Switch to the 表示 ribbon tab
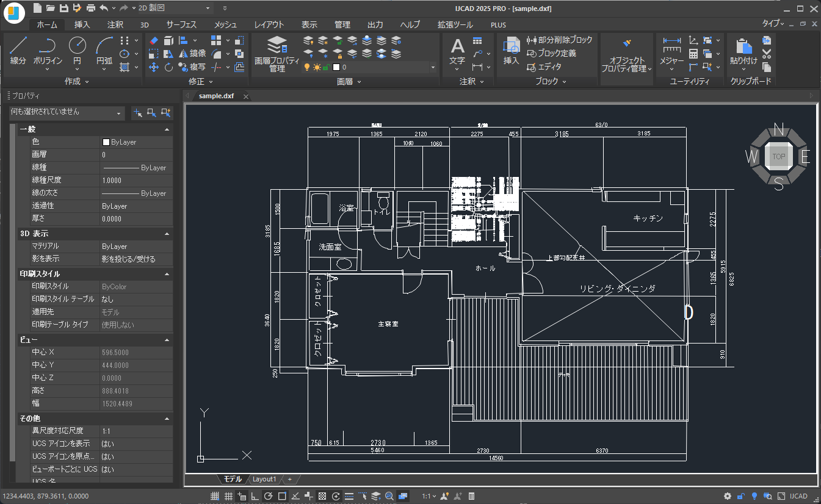The width and height of the screenshot is (821, 504). pos(309,24)
